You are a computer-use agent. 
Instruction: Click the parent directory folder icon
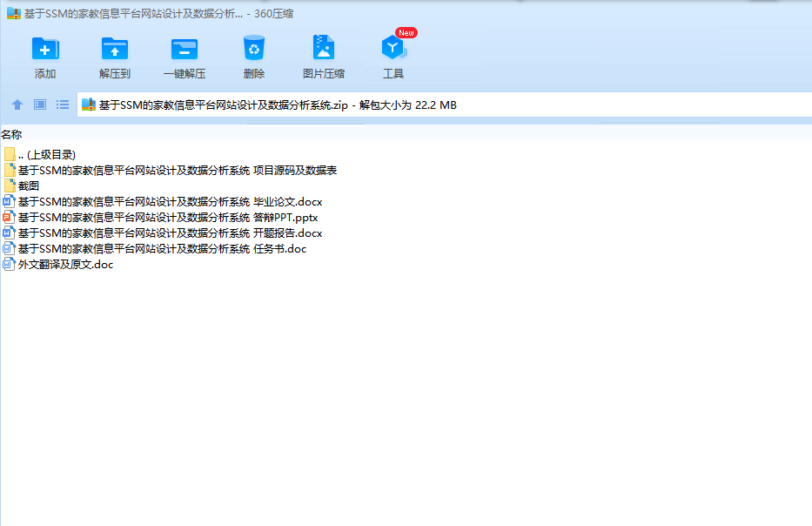tap(10, 154)
